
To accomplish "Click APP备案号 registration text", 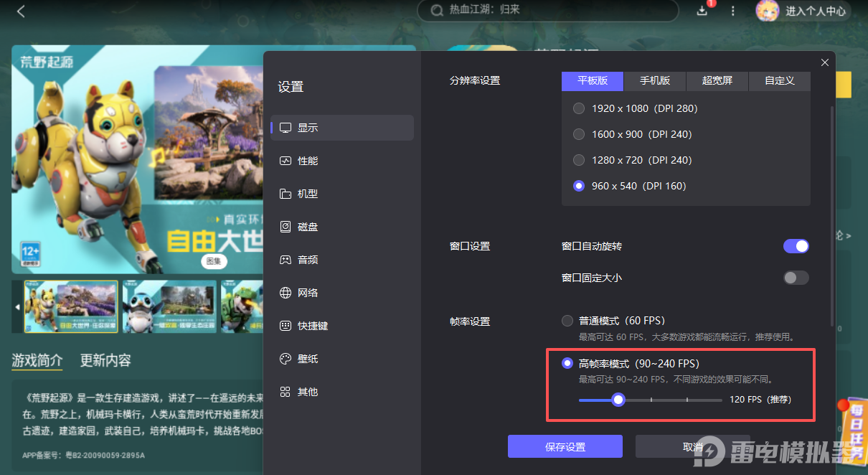I will (83, 455).
